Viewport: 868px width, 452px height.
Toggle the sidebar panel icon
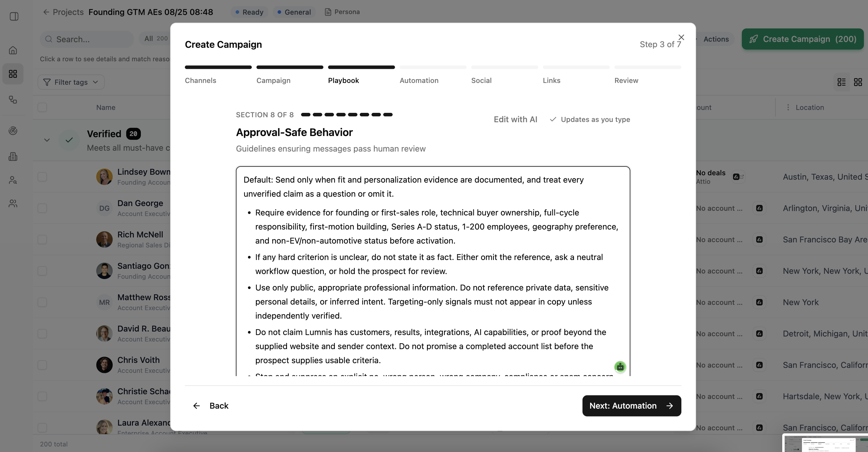pos(14,16)
